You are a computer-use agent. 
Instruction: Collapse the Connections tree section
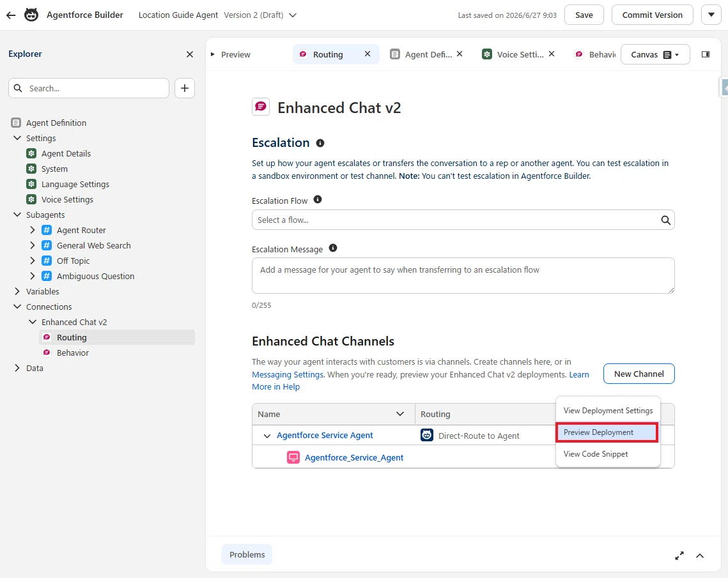tap(17, 307)
